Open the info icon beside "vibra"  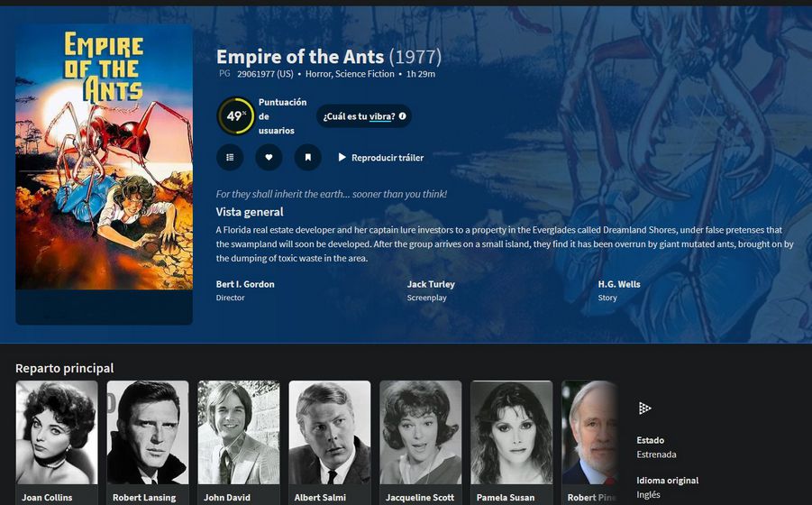(x=402, y=116)
